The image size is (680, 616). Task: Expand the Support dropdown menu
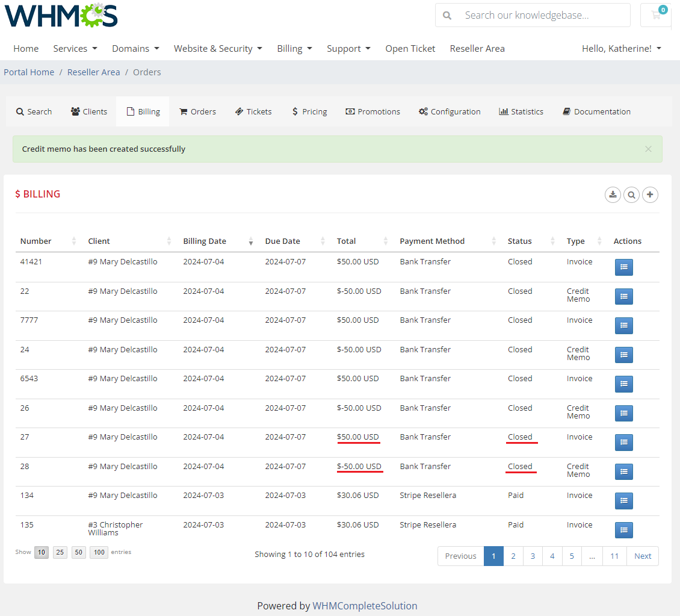pos(348,49)
